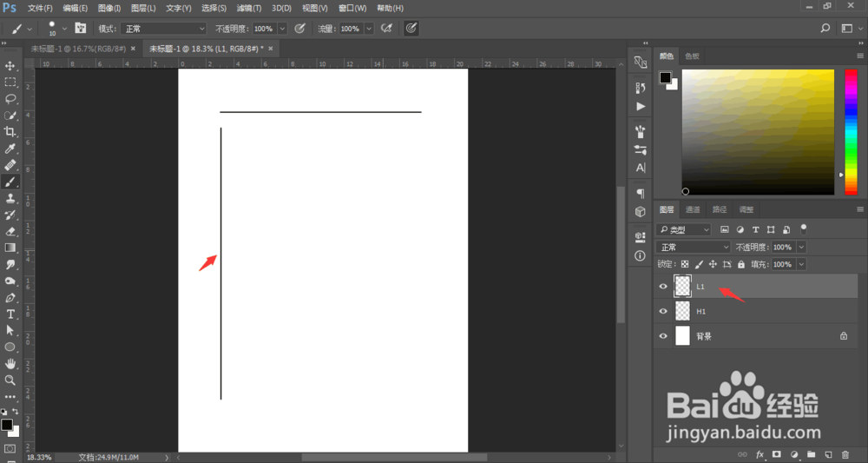Viewport: 868px width, 463px height.
Task: Select the Ellipse shape tool
Action: pyautogui.click(x=10, y=347)
